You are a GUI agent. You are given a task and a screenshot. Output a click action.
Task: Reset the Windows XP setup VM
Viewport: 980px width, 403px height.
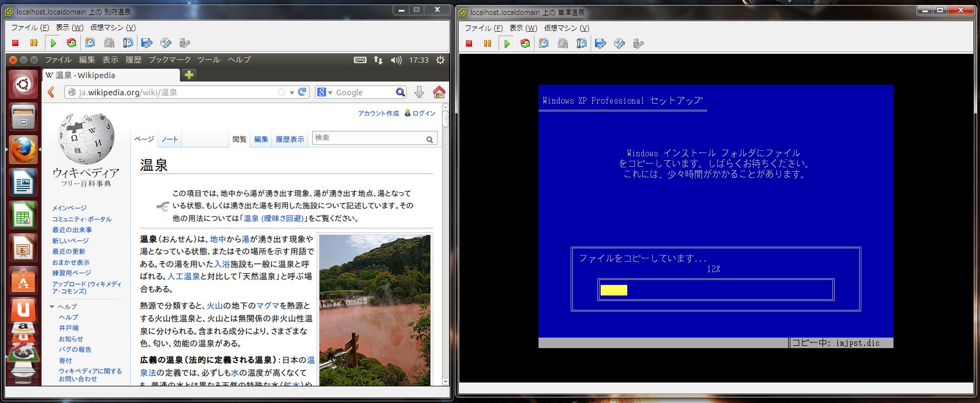(525, 43)
